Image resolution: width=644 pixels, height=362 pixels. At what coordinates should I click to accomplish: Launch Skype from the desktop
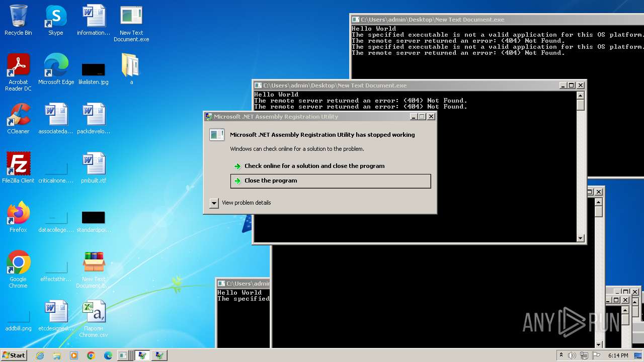(55, 20)
